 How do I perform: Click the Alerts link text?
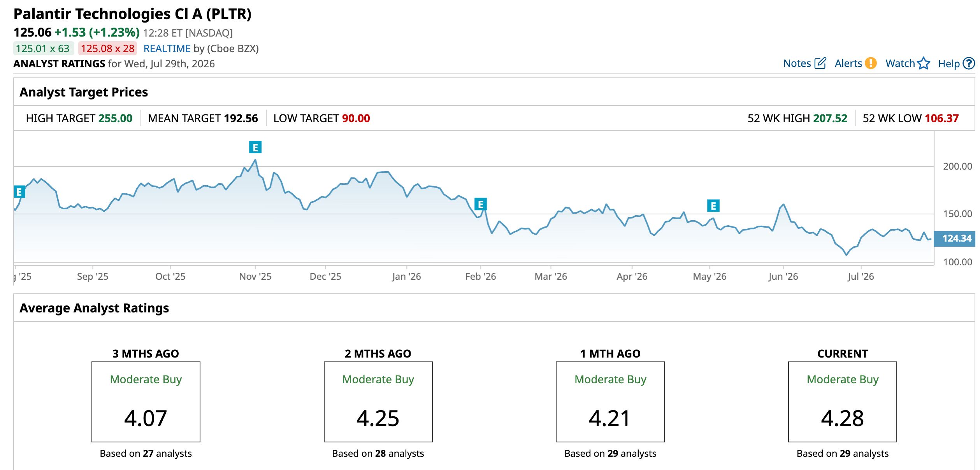[x=848, y=63]
